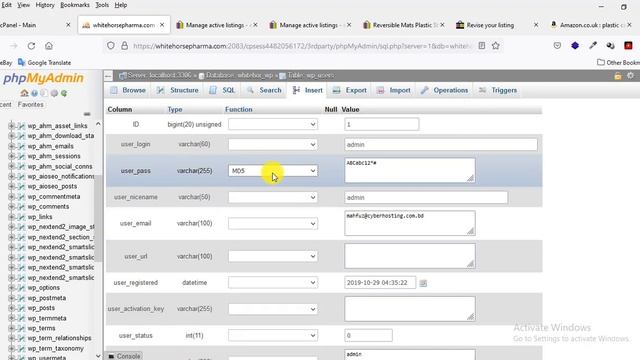Click the Other Bookmarks folder

(x=618, y=62)
